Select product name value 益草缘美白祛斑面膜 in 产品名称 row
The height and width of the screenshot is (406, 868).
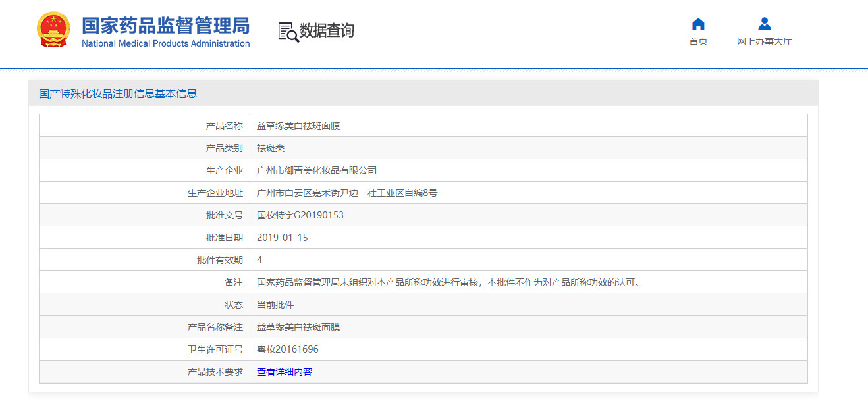[298, 126]
